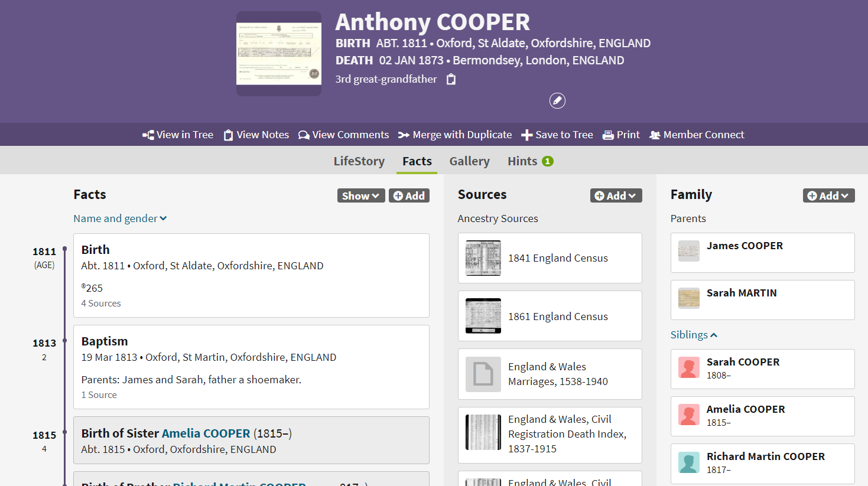Viewport: 868px width, 486px height.
Task: Open View Comments
Action: point(344,135)
